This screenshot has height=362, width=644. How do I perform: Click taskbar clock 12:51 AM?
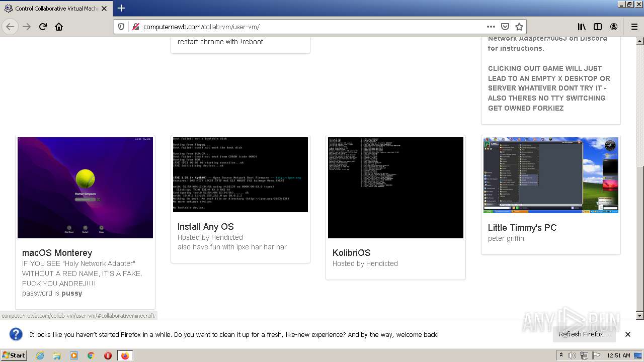click(618, 355)
